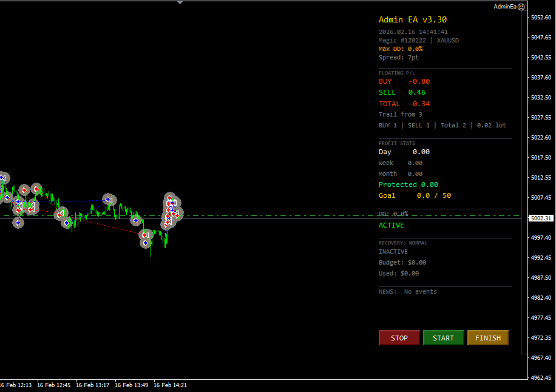Click the AdminEa smiley face icon

click(521, 7)
